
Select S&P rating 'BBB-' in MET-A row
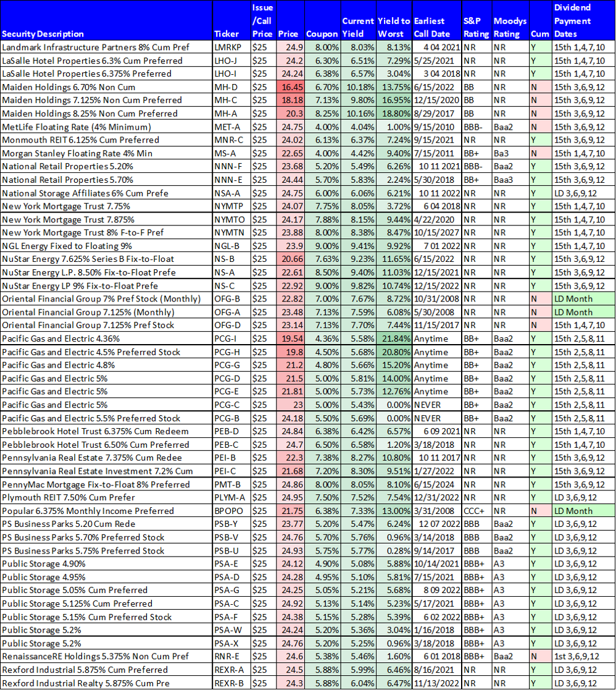[x=477, y=127]
